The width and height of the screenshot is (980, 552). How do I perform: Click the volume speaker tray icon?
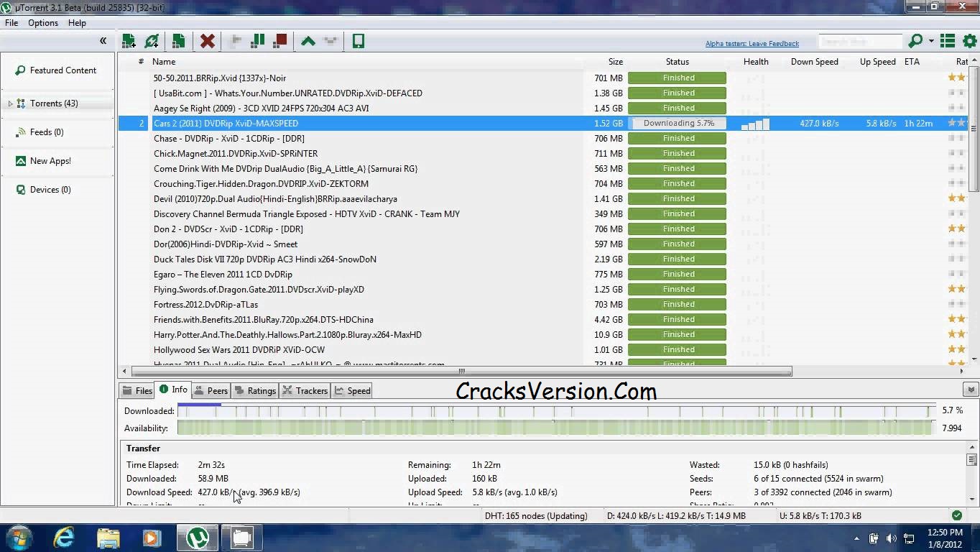(x=891, y=538)
